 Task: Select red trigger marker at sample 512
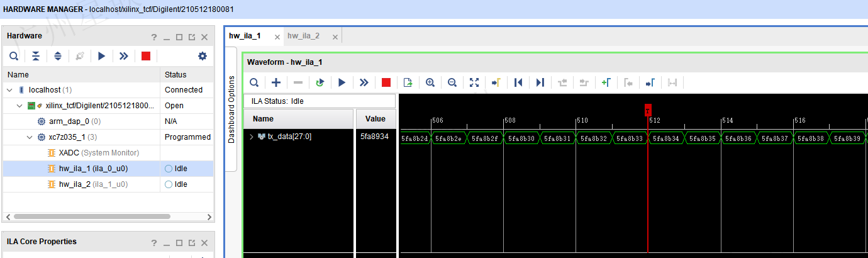[648, 109]
